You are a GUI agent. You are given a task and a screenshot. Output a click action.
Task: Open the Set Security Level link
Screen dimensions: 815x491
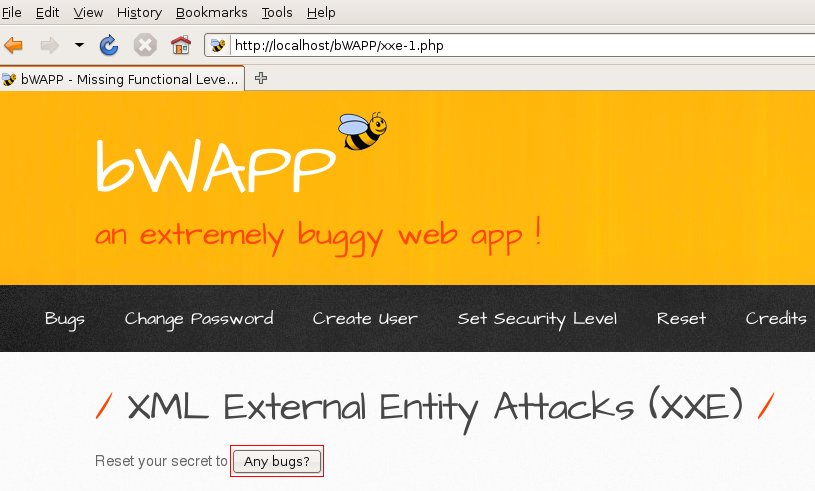(537, 319)
